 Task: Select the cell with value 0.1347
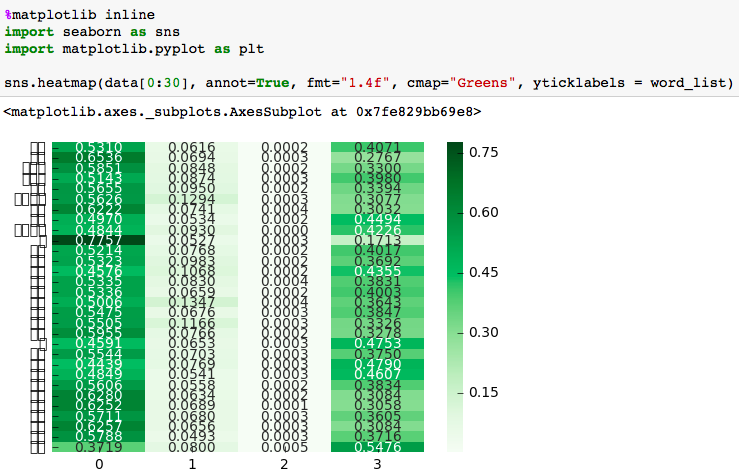(x=191, y=302)
